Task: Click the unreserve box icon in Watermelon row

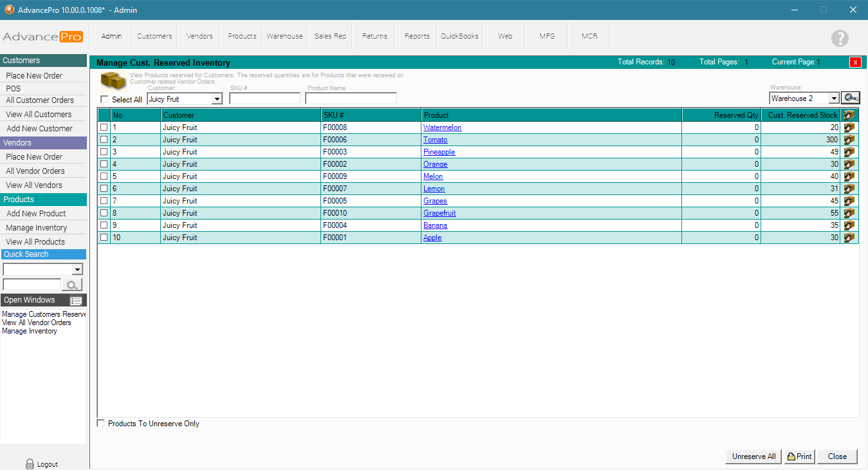Action: (x=849, y=127)
